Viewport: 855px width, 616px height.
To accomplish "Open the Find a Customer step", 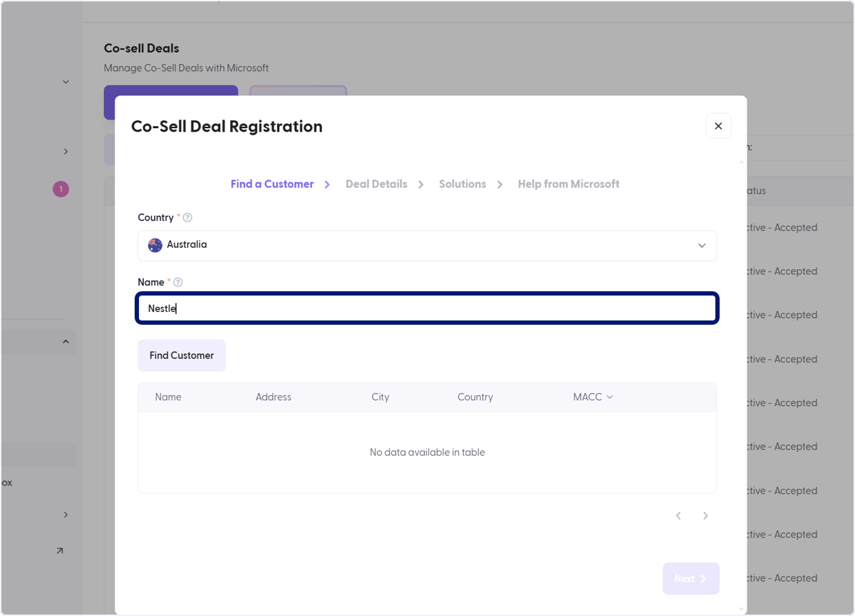I will 272,184.
